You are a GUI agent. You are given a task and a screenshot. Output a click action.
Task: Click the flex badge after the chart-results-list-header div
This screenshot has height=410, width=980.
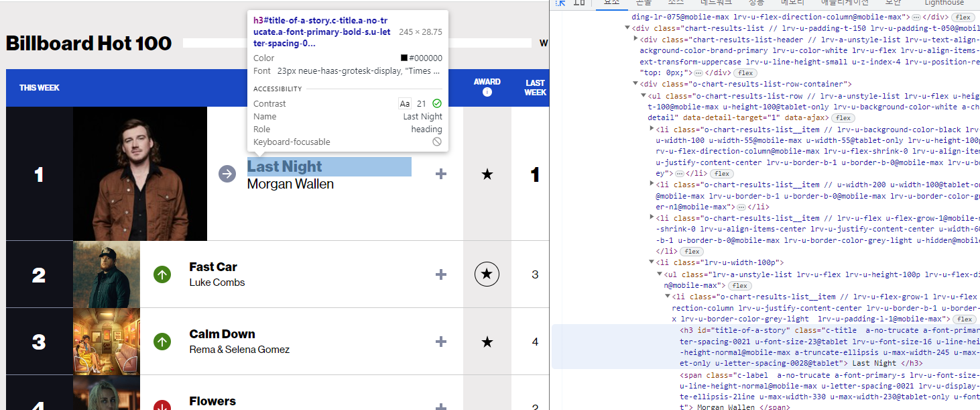tap(745, 72)
